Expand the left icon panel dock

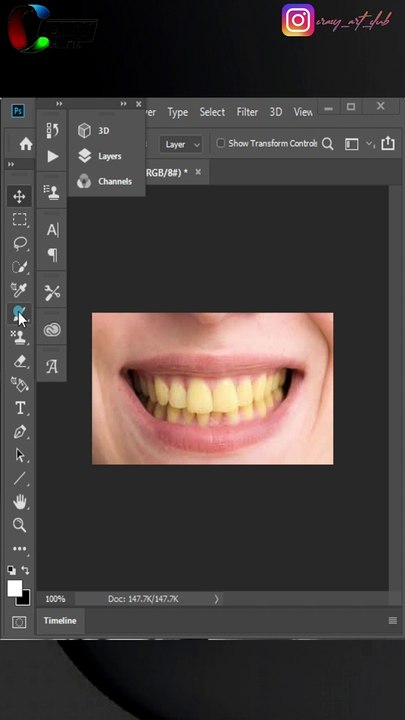coord(59,104)
